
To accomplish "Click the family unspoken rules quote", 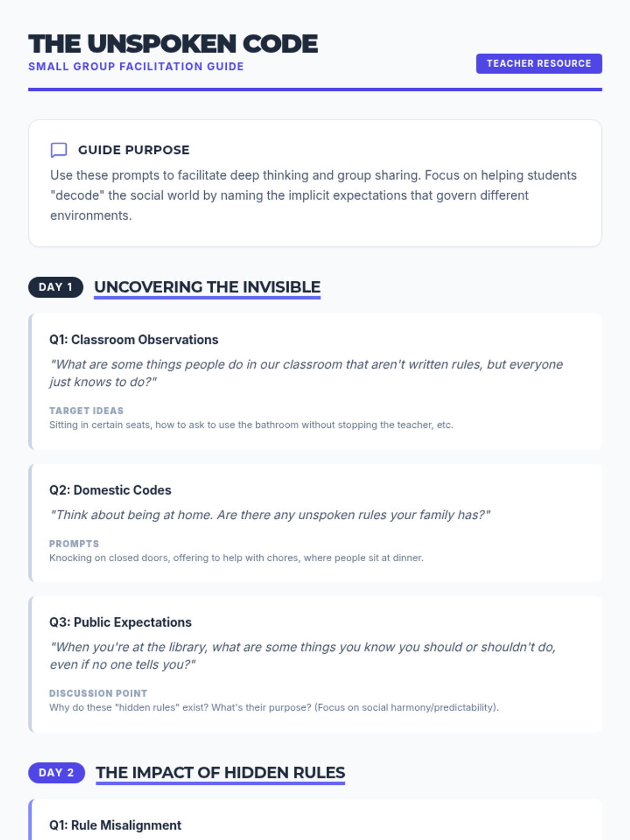I will coord(270,515).
